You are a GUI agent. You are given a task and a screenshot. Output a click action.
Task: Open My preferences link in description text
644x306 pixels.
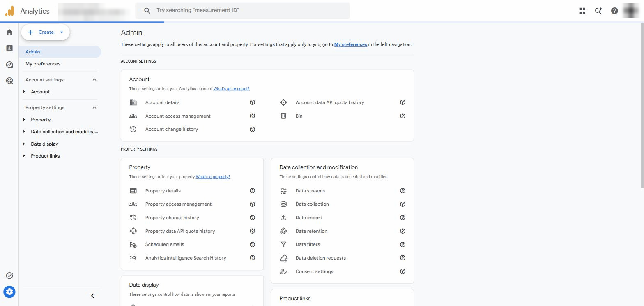pyautogui.click(x=350, y=44)
